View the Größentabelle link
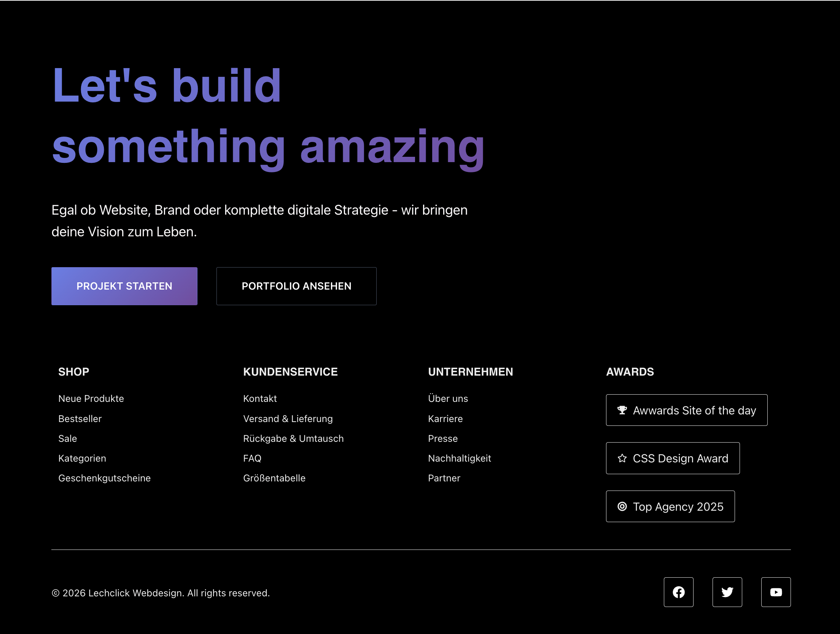Image resolution: width=840 pixels, height=634 pixels. click(274, 478)
